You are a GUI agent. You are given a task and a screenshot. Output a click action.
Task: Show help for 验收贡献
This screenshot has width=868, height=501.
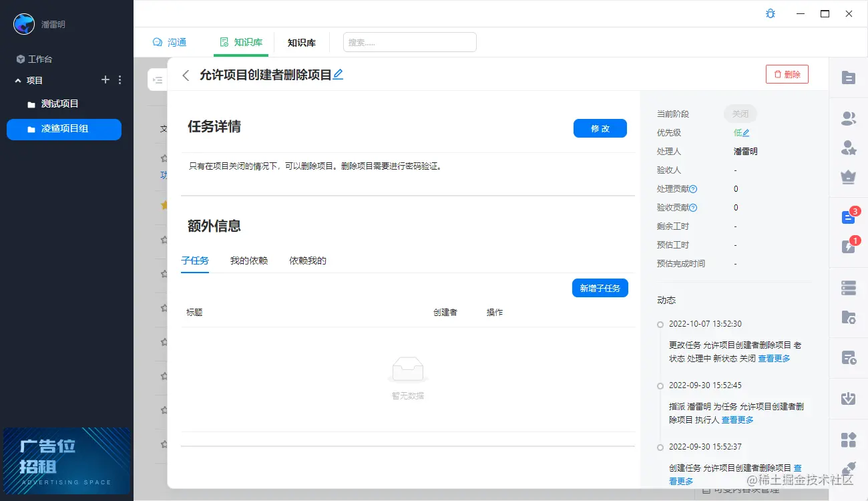click(693, 208)
